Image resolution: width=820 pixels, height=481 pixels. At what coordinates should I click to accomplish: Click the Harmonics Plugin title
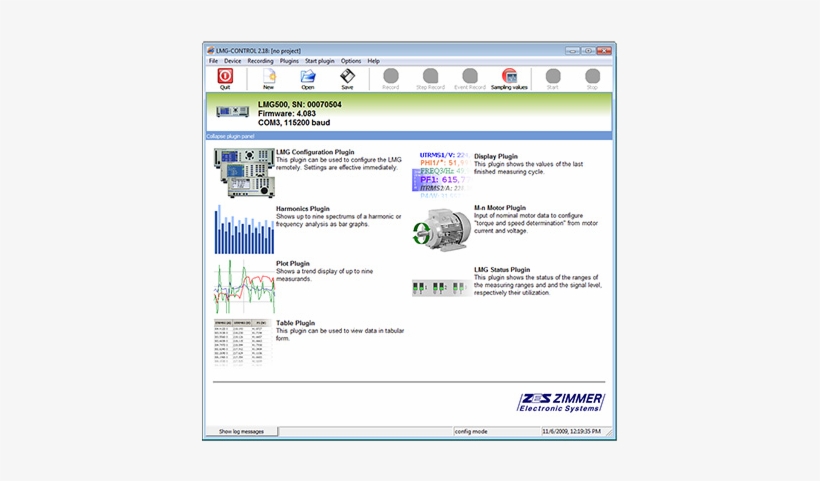tap(302, 209)
